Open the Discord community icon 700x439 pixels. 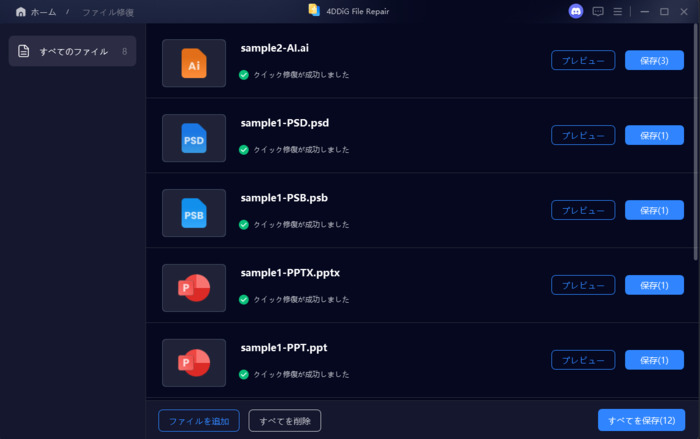(x=576, y=11)
